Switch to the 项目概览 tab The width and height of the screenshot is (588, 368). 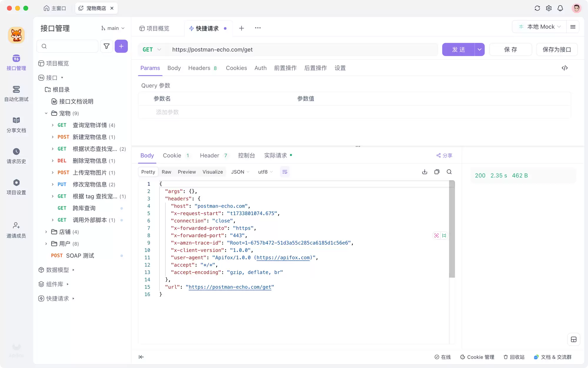pyautogui.click(x=154, y=28)
